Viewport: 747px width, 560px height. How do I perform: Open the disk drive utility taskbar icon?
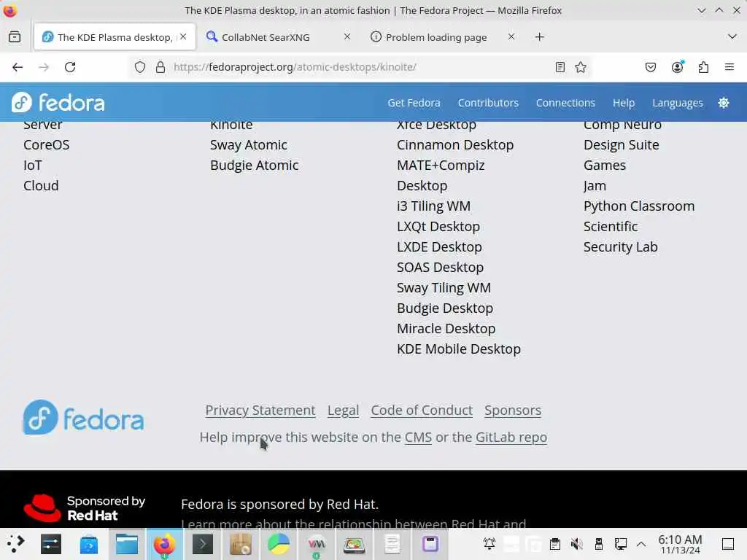click(355, 544)
